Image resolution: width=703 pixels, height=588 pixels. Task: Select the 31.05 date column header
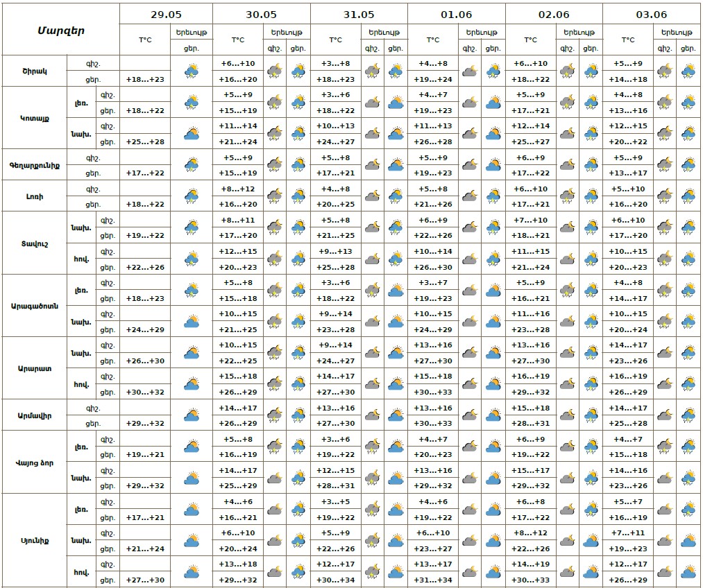click(358, 14)
